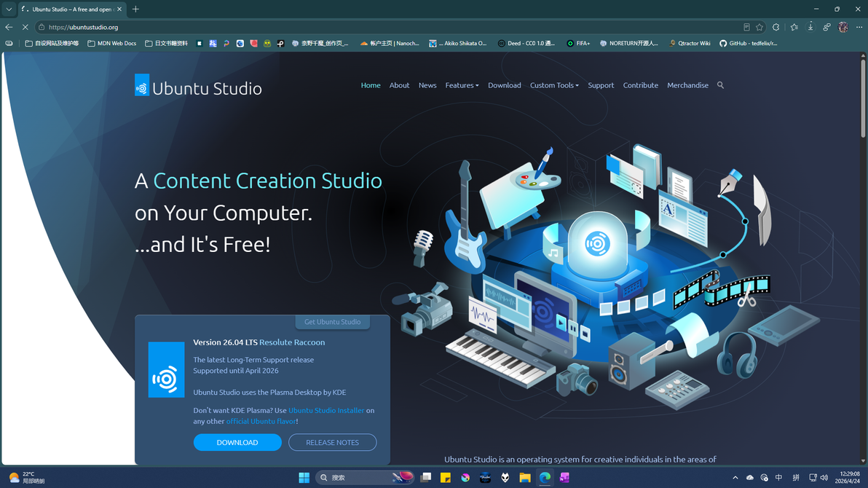Open the Download nav item

coord(505,85)
